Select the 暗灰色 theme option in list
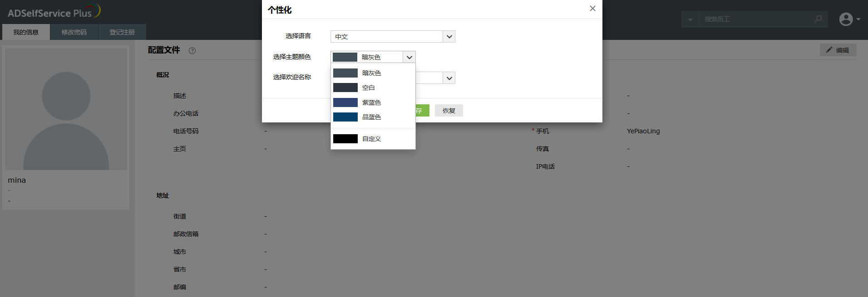The width and height of the screenshot is (868, 297). (372, 73)
